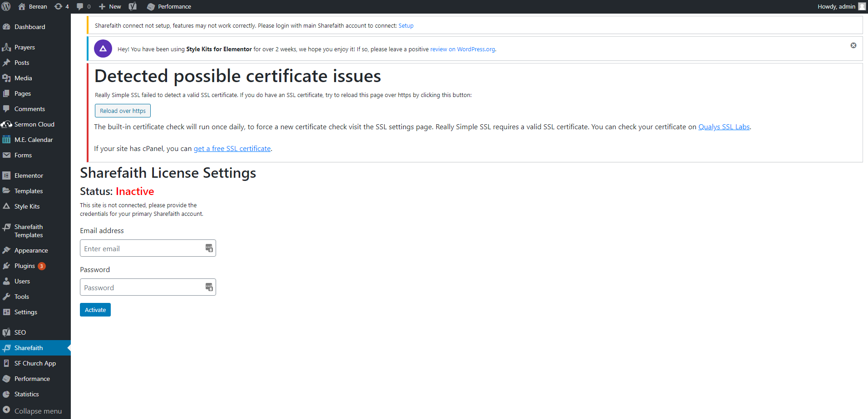Click the admin user avatar

pyautogui.click(x=862, y=6)
